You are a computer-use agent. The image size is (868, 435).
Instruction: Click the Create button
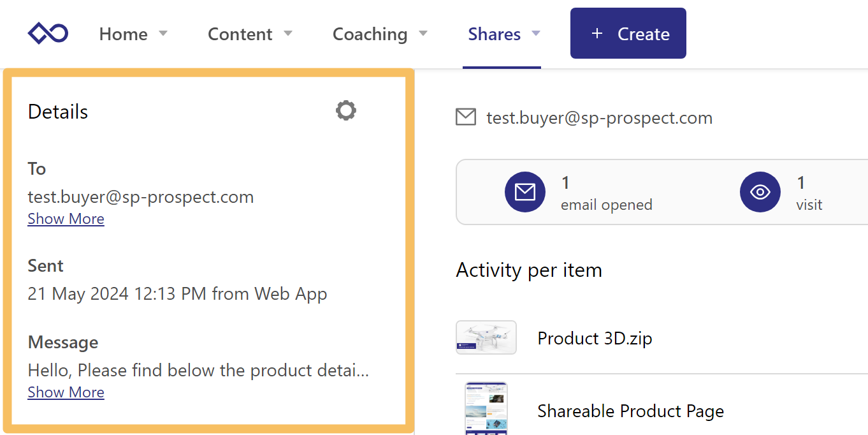[x=628, y=33]
